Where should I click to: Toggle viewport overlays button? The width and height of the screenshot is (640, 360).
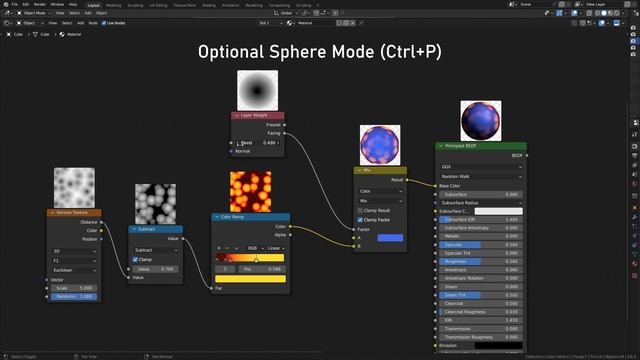575,13
